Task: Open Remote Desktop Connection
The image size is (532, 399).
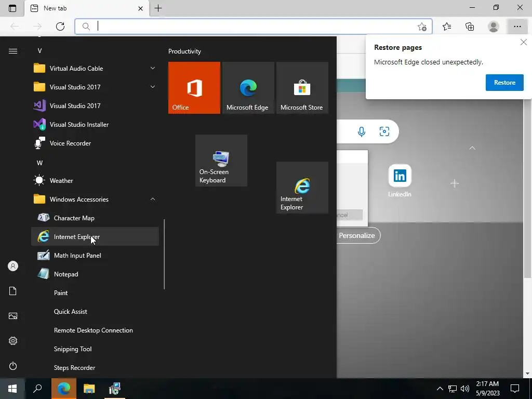Action: tap(95, 330)
